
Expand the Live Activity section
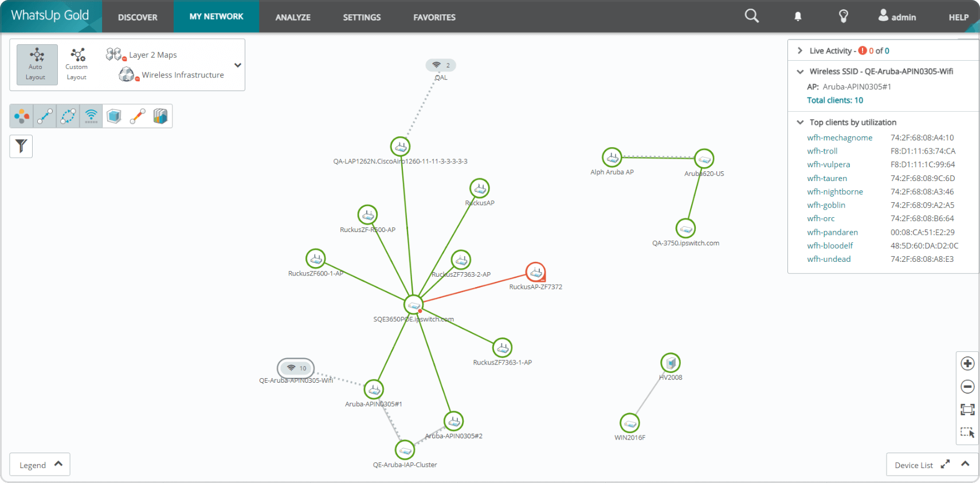point(800,51)
